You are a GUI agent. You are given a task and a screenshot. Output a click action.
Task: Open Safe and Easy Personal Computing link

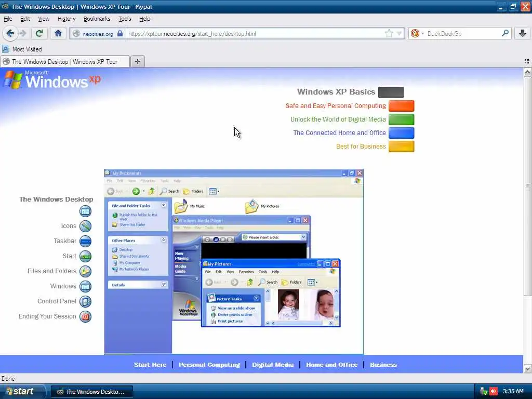336,106
